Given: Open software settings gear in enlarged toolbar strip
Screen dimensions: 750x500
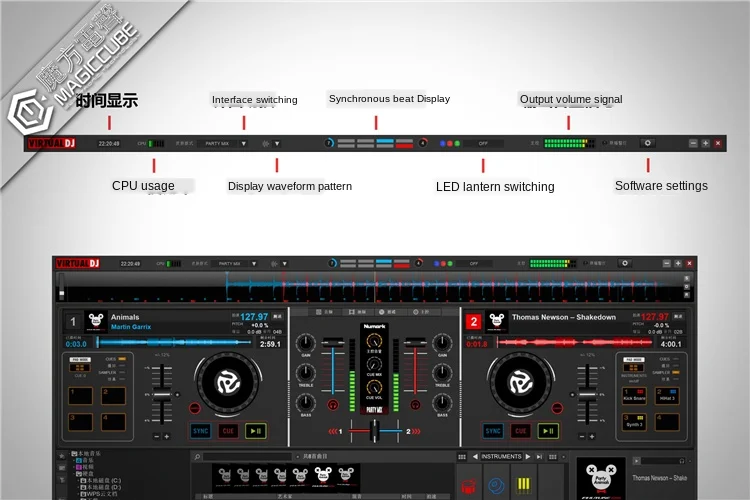Looking at the screenshot, I should pos(648,143).
